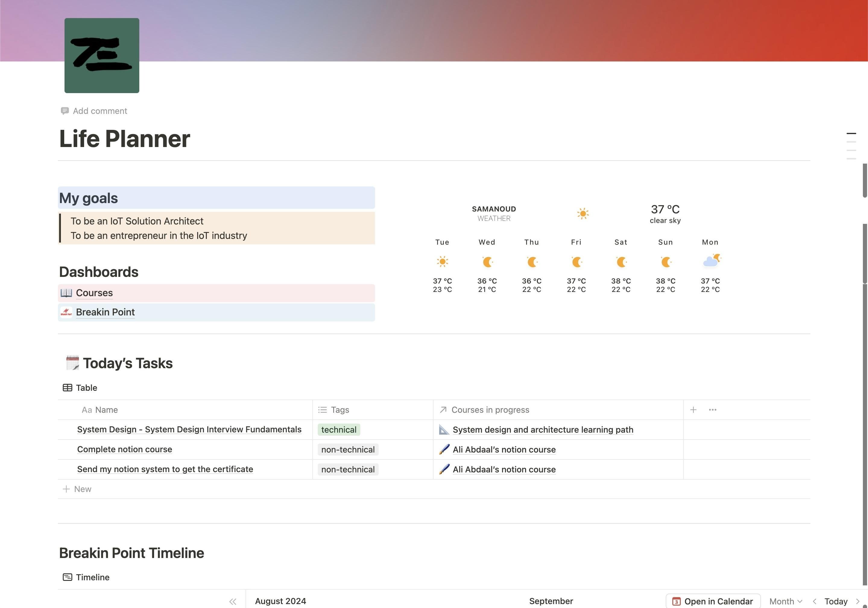This screenshot has height=608, width=868.
Task: Open the Month view dropdown
Action: 786,601
